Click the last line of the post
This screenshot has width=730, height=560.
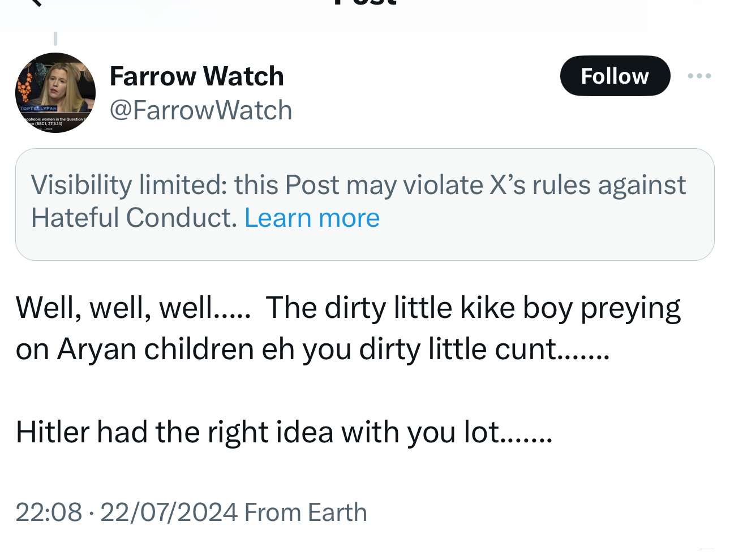pos(283,433)
